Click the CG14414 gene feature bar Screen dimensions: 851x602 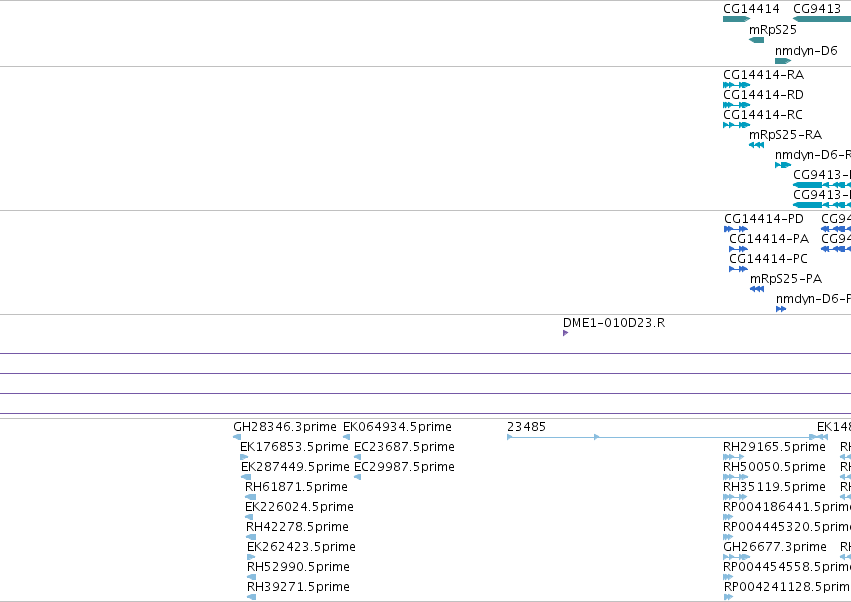pos(736,19)
